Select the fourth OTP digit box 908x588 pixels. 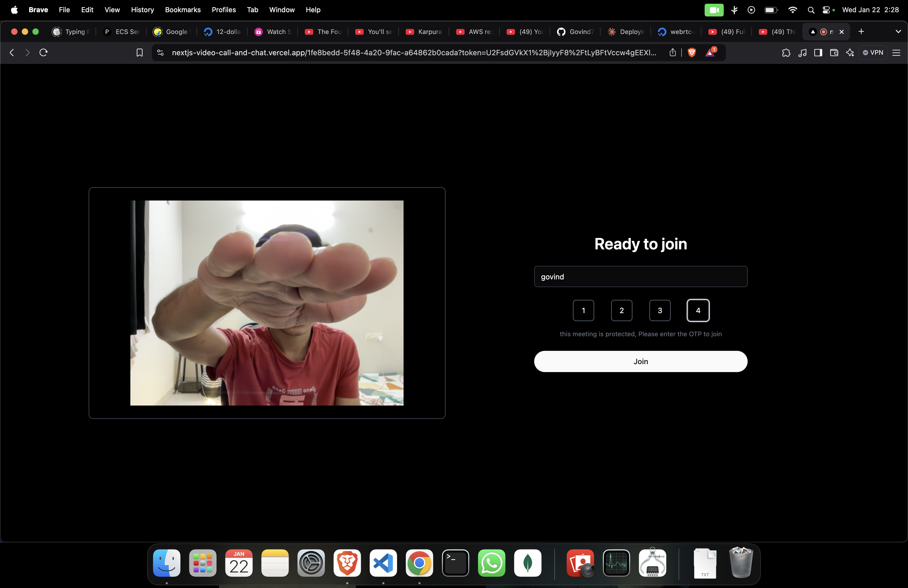coord(698,310)
